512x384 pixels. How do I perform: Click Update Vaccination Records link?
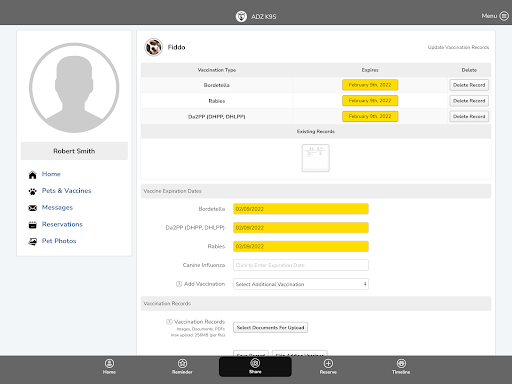coord(458,47)
